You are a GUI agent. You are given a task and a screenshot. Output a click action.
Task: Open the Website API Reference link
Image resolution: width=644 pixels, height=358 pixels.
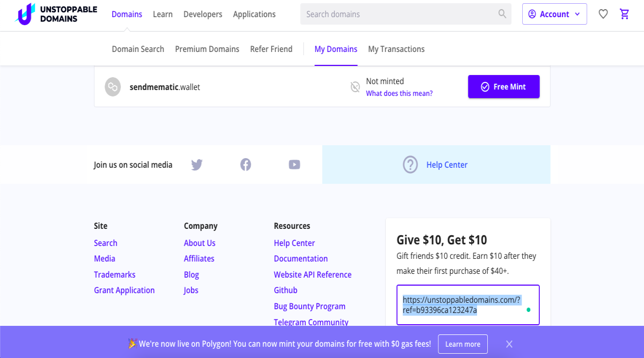(x=313, y=274)
